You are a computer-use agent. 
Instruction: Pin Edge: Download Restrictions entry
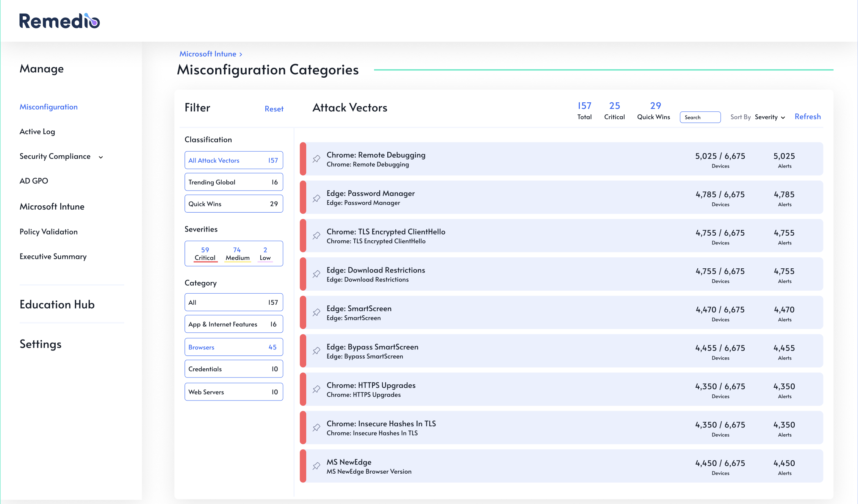316,274
